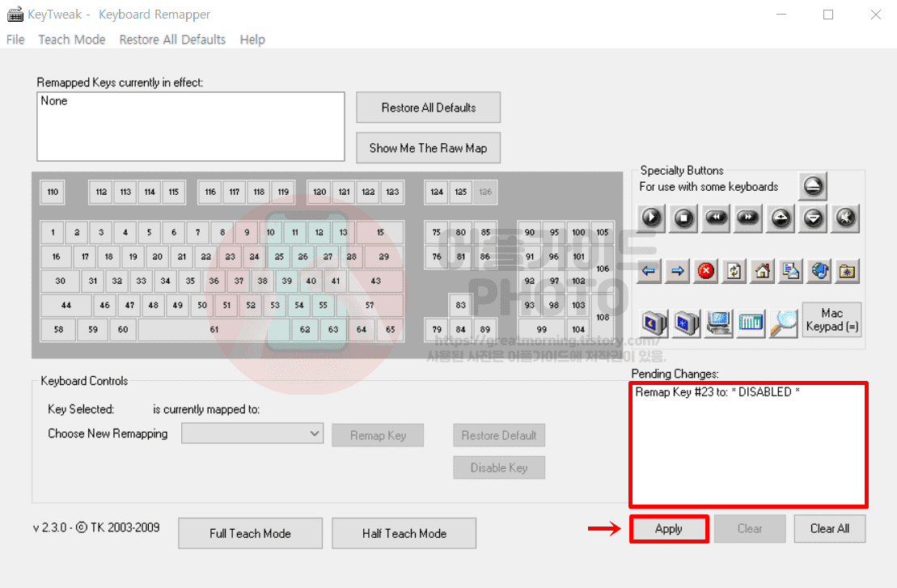Select key 65 on the keyboard map
897x588 pixels.
tap(390, 329)
